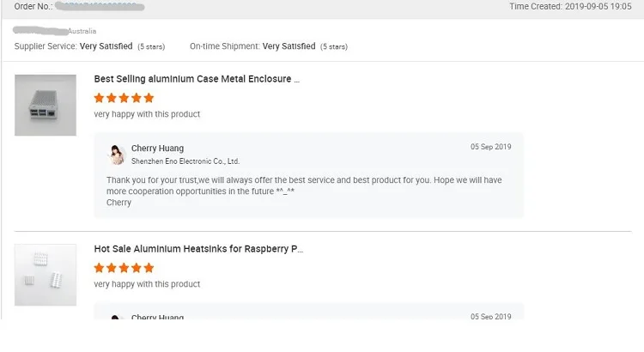The width and height of the screenshot is (644, 352).
Task: Open the 'Best Selling aluminium Case Metal Enclosure' title
Action: (x=197, y=79)
